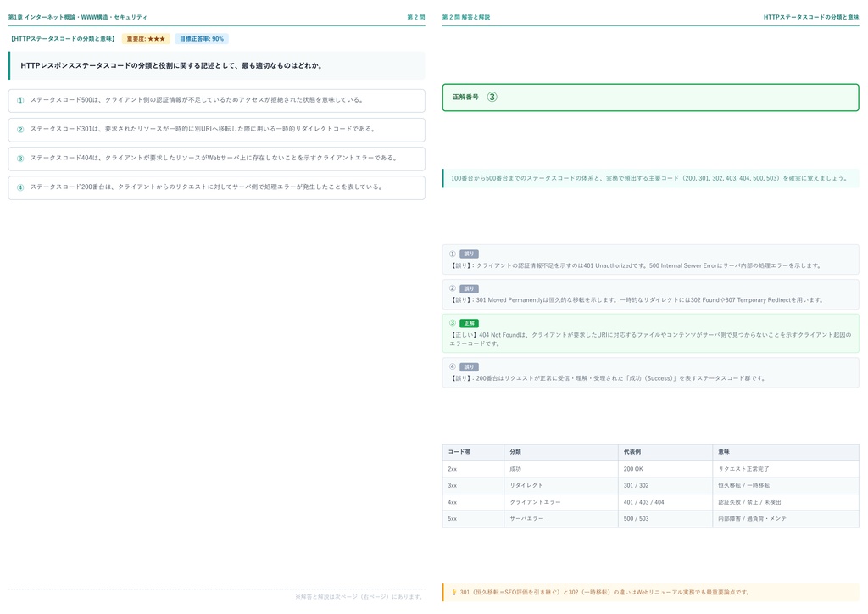This screenshot has height=614, width=868.
Task: Click the 500 / 503 example cell
Action: pyautogui.click(x=665, y=519)
